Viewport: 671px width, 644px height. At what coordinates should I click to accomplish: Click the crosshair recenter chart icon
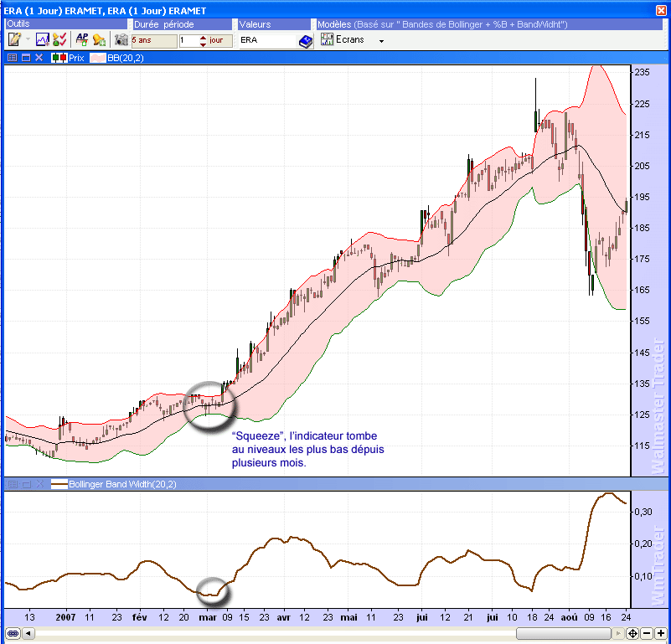(632, 633)
